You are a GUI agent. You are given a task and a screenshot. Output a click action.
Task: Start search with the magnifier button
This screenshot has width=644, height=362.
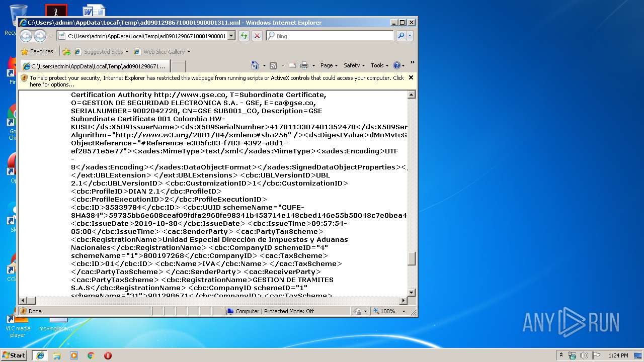pos(401,36)
